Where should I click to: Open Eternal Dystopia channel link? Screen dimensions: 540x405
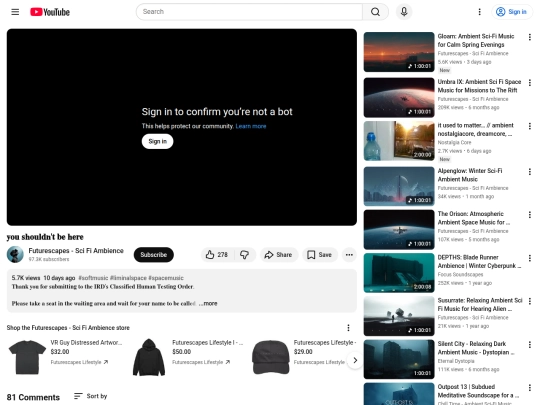coord(456,361)
